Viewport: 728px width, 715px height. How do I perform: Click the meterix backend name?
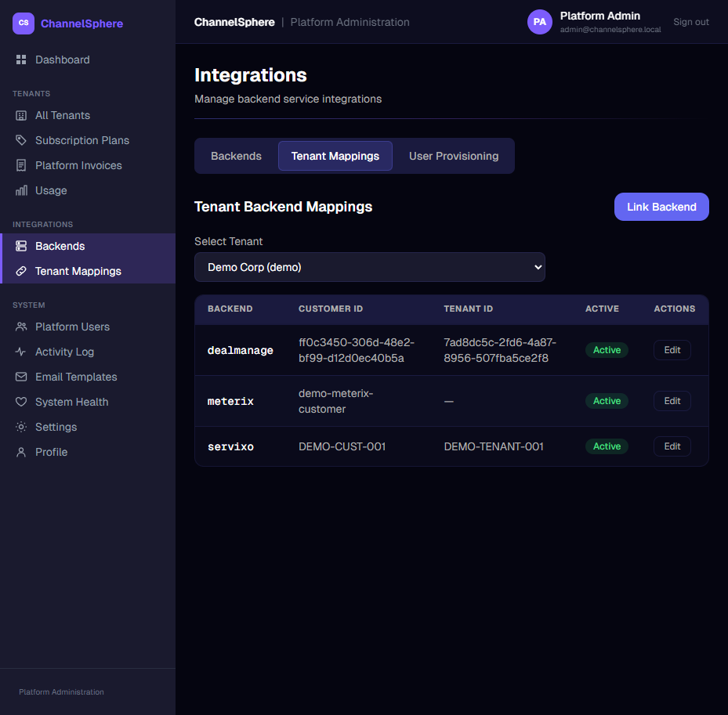pyautogui.click(x=230, y=401)
